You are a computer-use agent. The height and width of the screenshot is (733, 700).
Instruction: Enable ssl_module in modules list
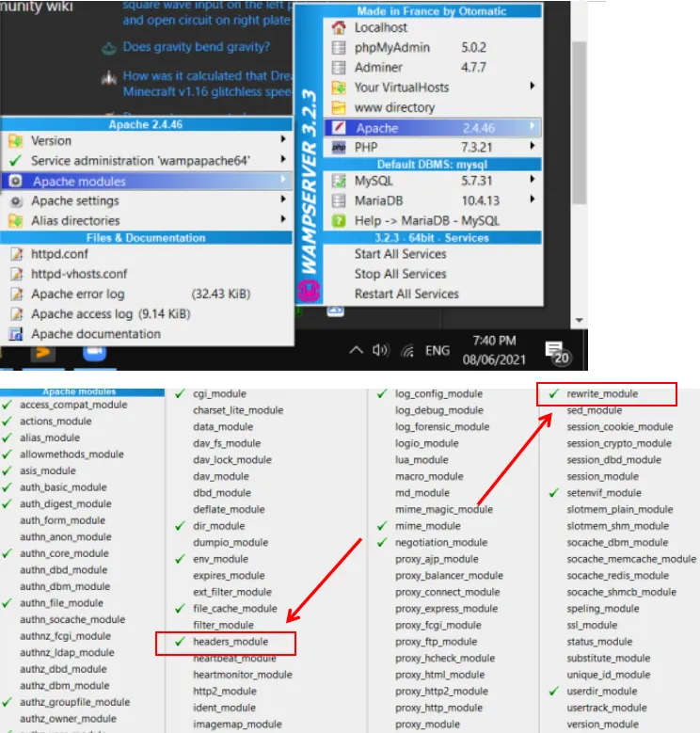coord(592,625)
